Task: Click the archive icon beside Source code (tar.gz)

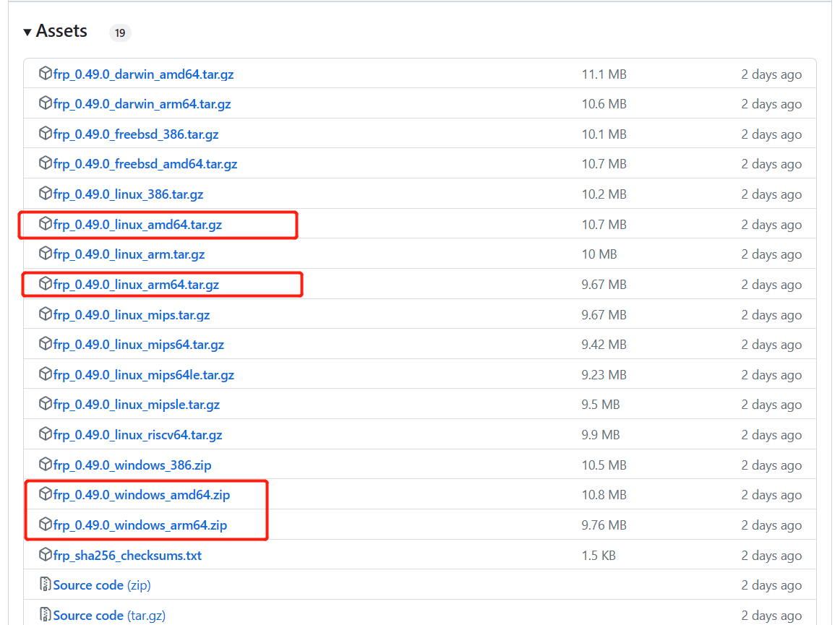Action: pos(46,615)
